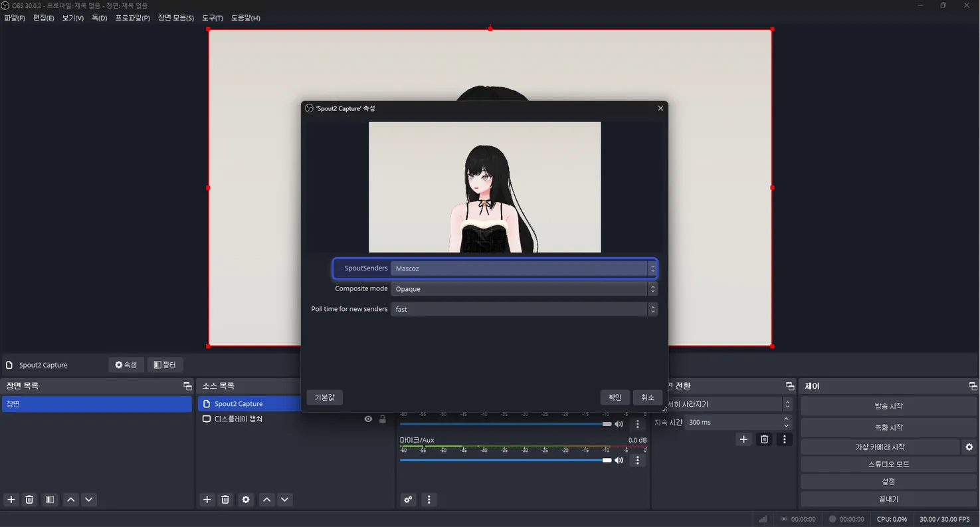Add a new source with the plus icon
The image size is (980, 527).
(x=207, y=500)
